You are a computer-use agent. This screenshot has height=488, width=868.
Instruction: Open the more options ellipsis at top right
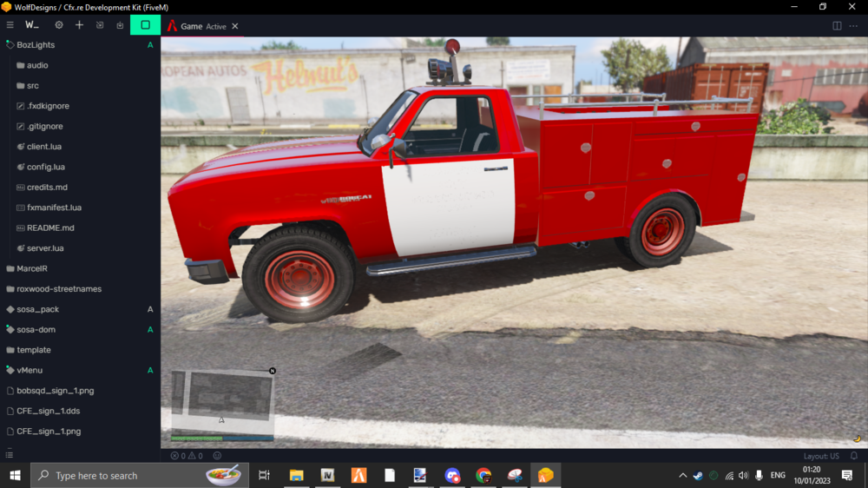click(x=853, y=26)
